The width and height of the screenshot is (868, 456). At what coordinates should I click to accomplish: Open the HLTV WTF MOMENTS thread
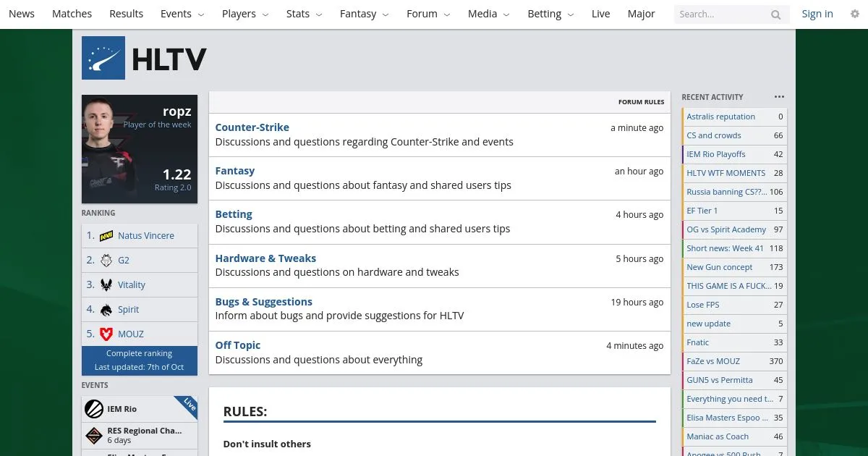(735, 173)
